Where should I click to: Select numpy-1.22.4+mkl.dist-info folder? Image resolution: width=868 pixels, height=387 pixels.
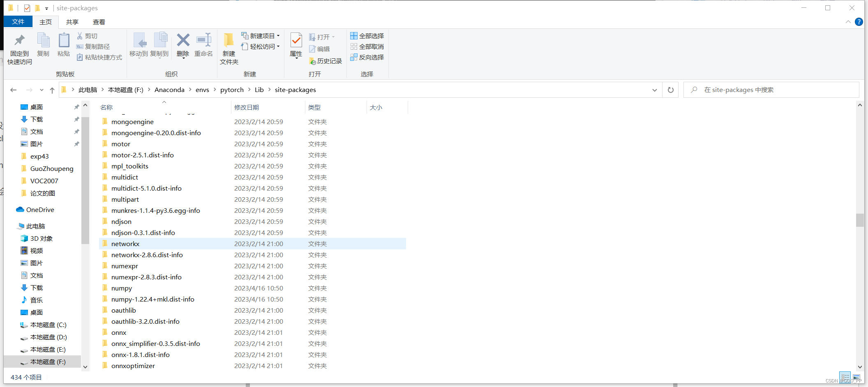[252, 299]
